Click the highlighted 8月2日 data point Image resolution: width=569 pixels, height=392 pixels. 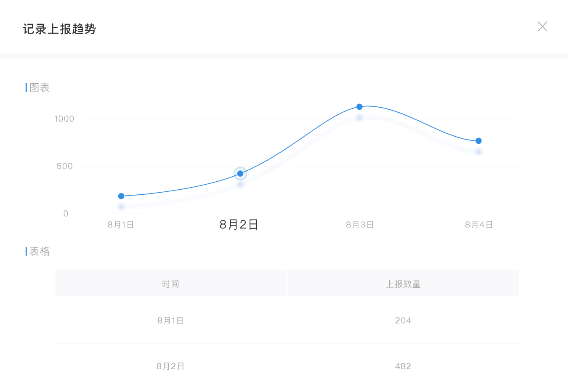[240, 173]
